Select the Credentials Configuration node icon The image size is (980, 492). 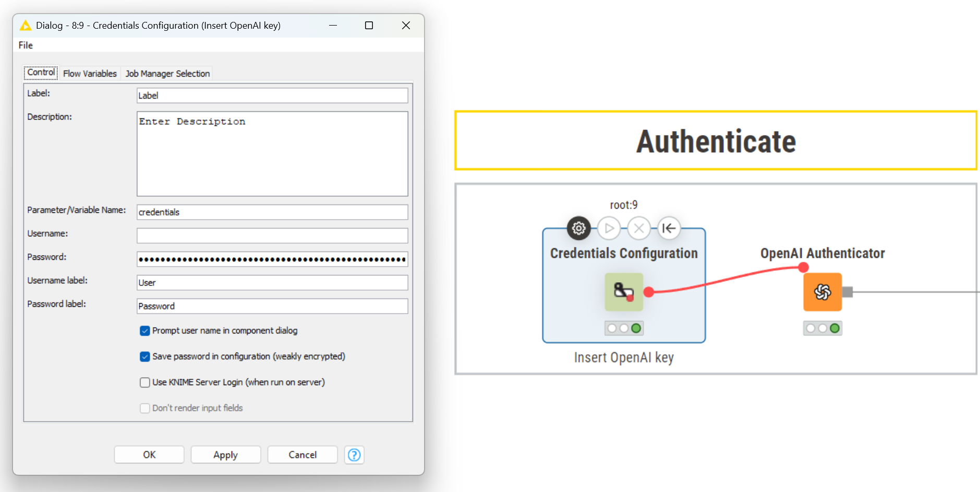point(624,292)
